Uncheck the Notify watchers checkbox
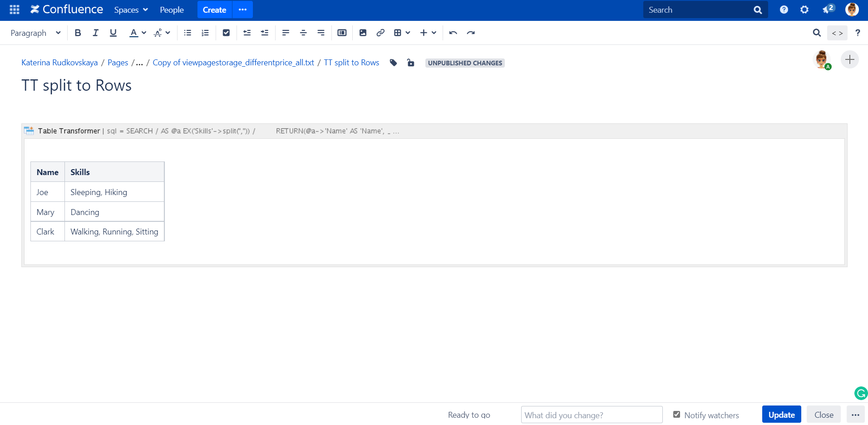Screen dimensions: 868x425 pos(676,415)
